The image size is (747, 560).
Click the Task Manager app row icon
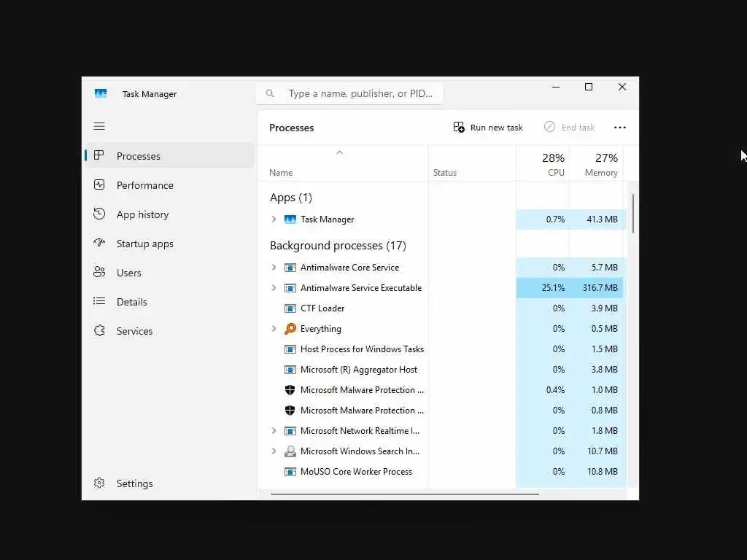point(290,219)
